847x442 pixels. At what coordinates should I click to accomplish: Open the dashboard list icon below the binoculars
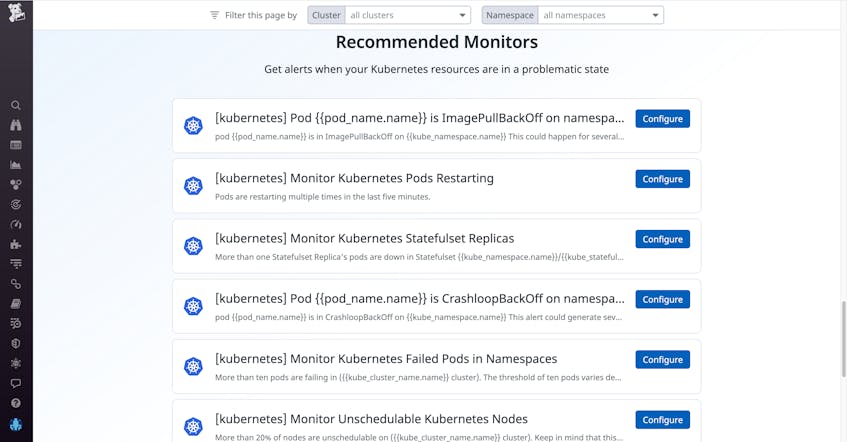[x=16, y=145]
